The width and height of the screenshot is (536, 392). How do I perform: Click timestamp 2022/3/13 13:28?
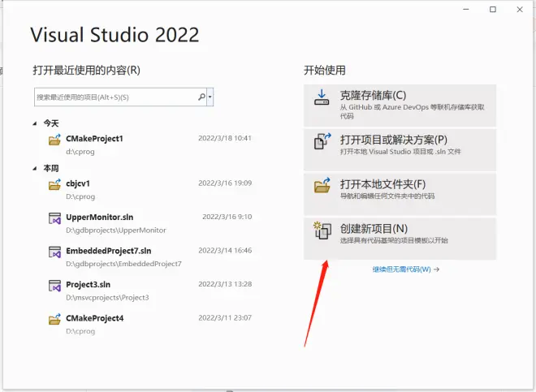(225, 284)
